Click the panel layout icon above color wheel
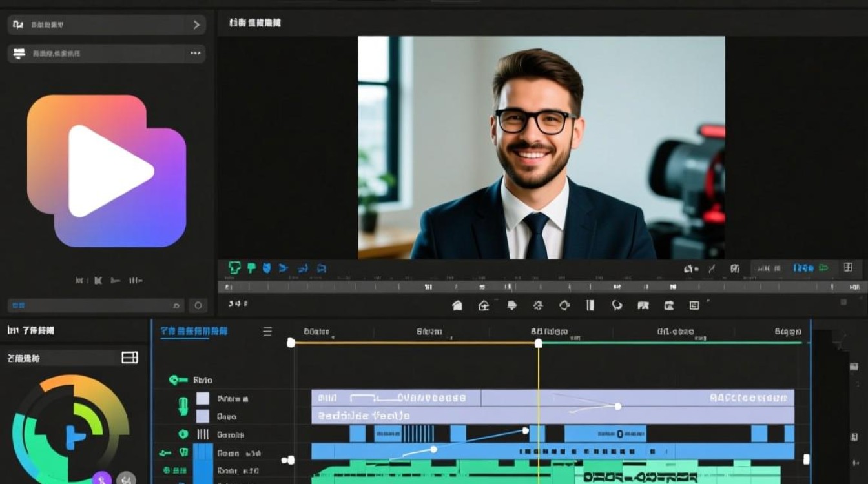The image size is (868, 484). 130,358
